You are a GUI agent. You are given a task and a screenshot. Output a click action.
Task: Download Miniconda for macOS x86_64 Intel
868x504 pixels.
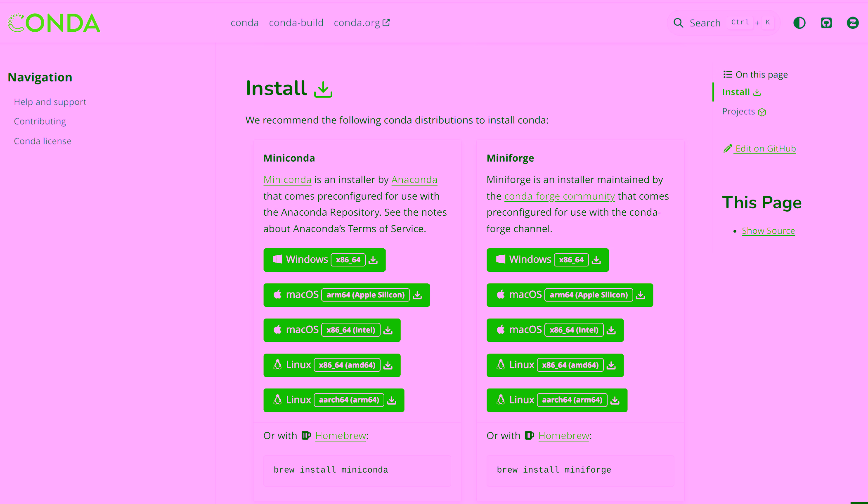coord(332,330)
